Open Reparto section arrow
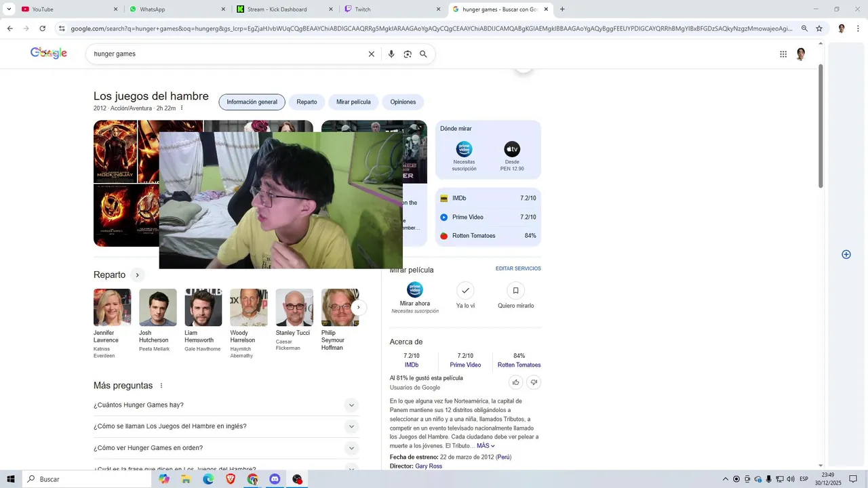This screenshot has width=868, height=488. (137, 275)
